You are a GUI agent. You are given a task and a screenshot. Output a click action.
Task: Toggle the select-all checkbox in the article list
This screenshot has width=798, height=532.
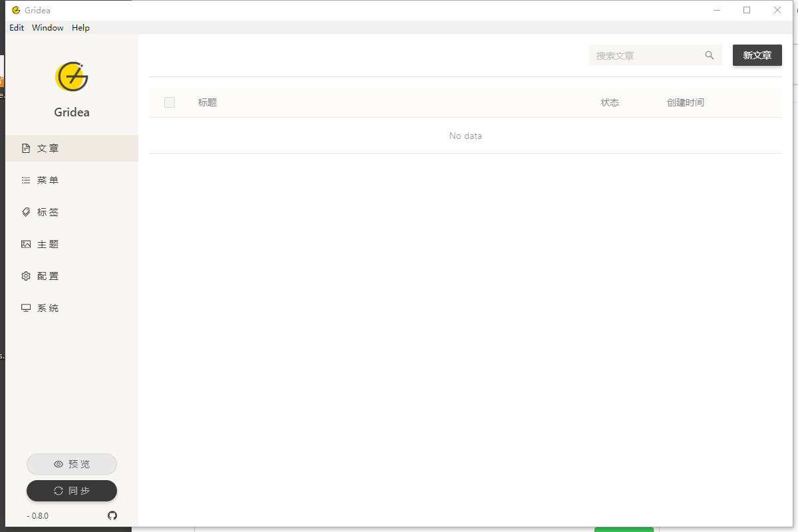(x=170, y=102)
